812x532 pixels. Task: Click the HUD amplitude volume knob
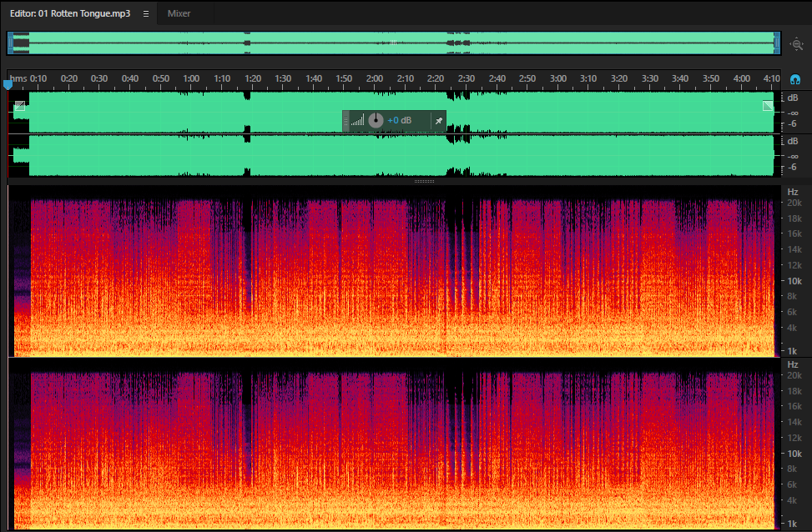[376, 121]
